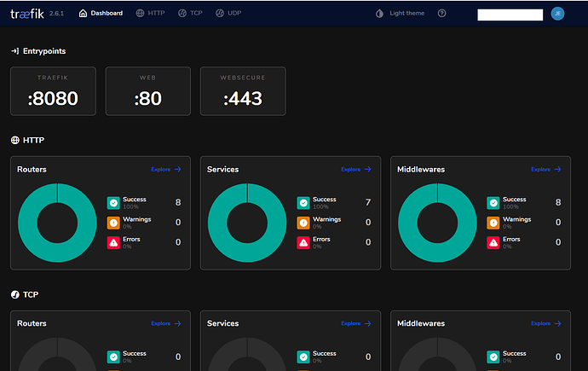Image resolution: width=588 pixels, height=371 pixels.
Task: Click the Dashboard home icon
Action: click(x=83, y=13)
